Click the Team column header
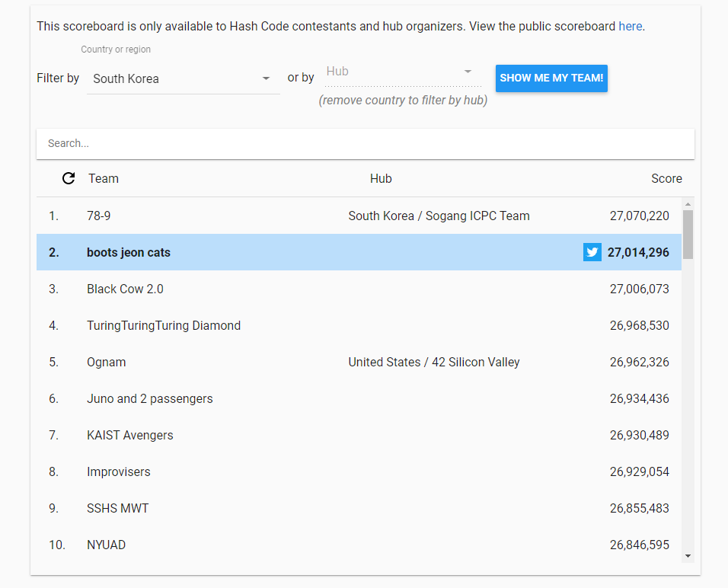Image resolution: width=728 pixels, height=588 pixels. click(x=104, y=178)
